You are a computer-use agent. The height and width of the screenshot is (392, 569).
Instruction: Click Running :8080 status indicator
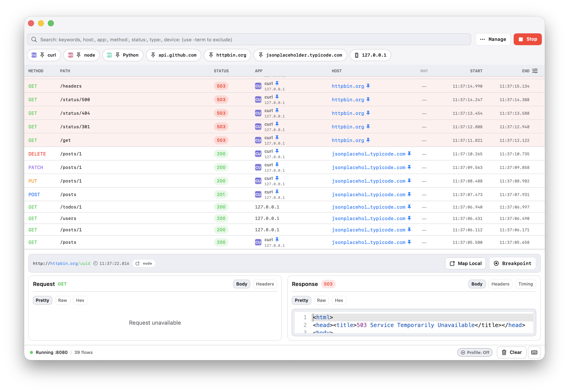click(x=49, y=352)
